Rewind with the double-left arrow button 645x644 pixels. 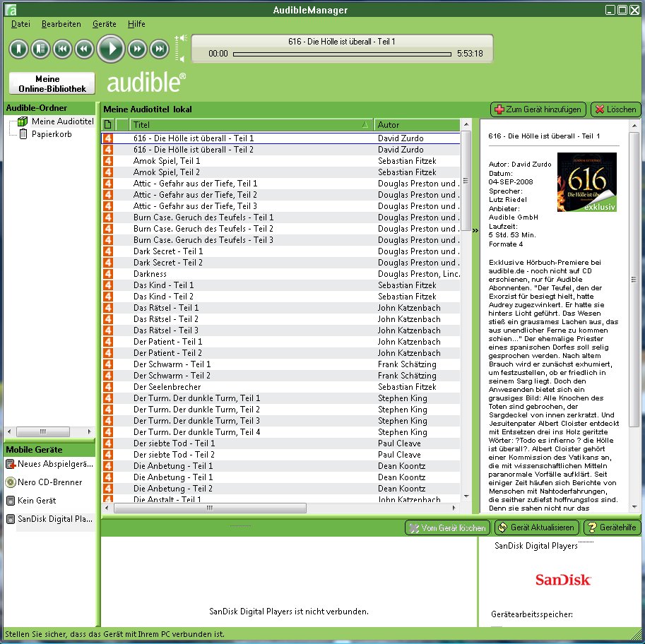pyautogui.click(x=84, y=49)
